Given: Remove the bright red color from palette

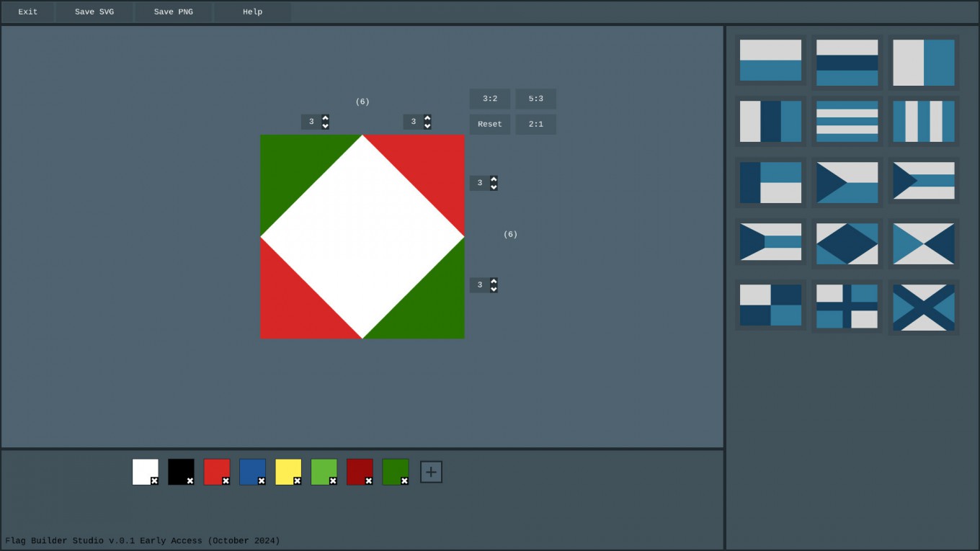Looking at the screenshot, I should pyautogui.click(x=226, y=480).
